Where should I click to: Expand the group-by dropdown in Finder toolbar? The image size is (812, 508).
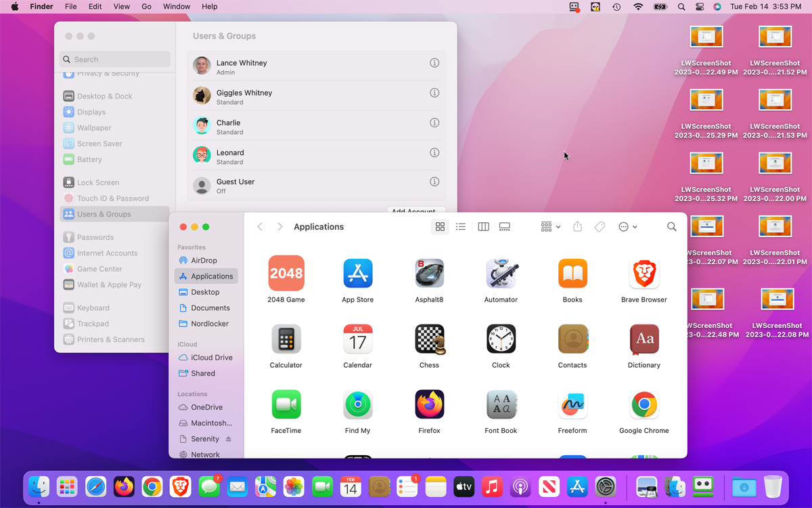(x=550, y=227)
